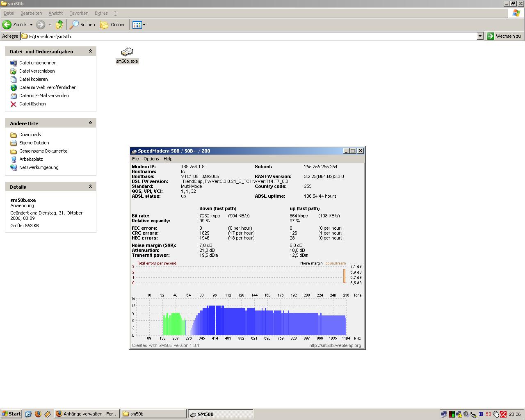
Task: Open the Extras menu
Action: [x=101, y=13]
